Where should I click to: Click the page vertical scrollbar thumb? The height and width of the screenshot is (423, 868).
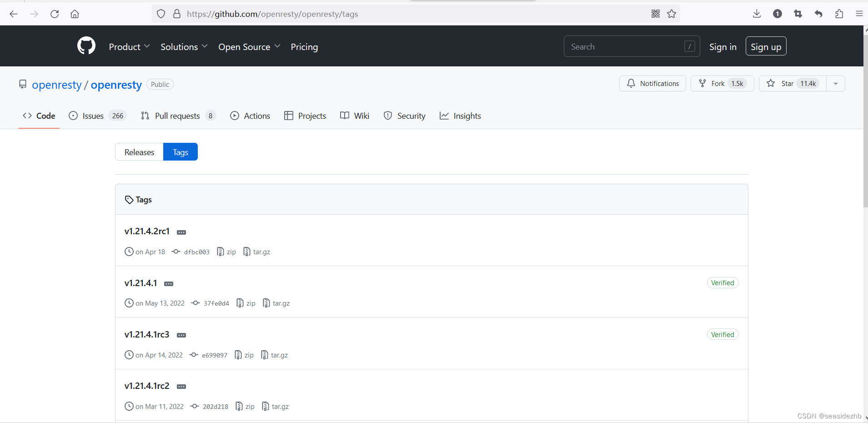click(866, 121)
